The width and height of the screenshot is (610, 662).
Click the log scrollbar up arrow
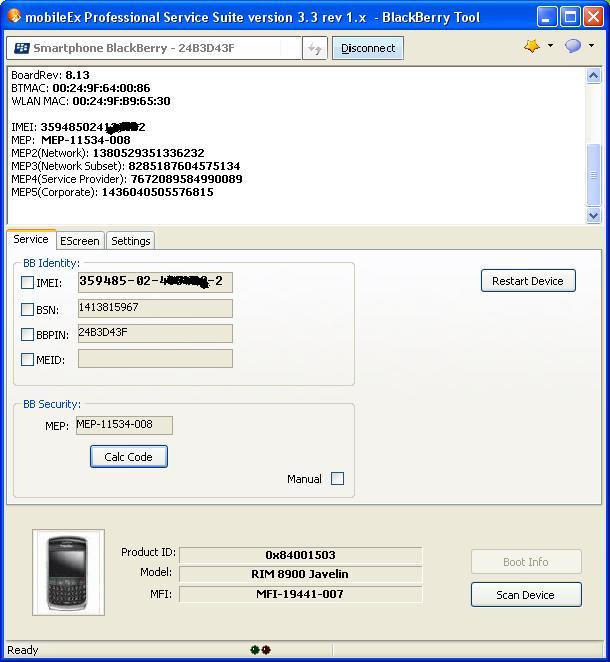[x=594, y=76]
